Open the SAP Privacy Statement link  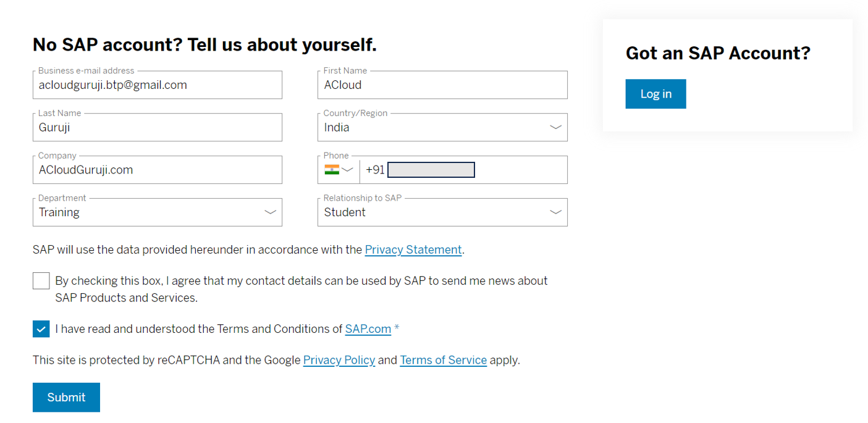pos(413,250)
